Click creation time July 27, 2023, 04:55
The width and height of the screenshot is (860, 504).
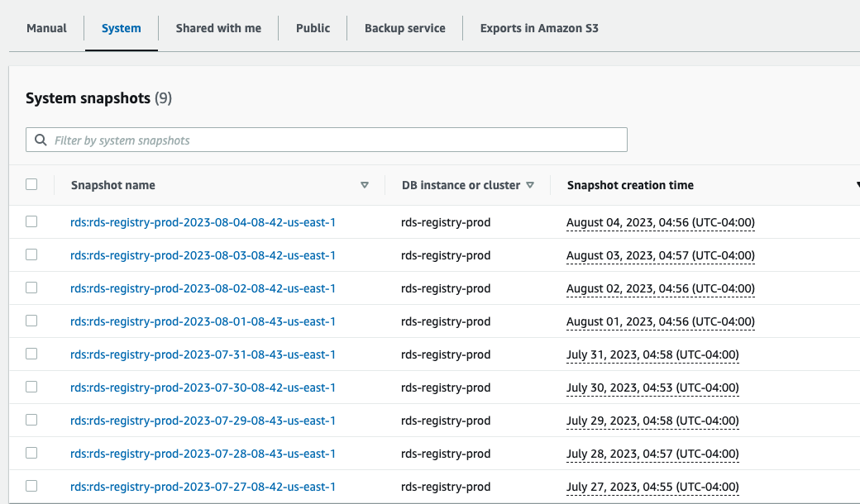pos(652,487)
